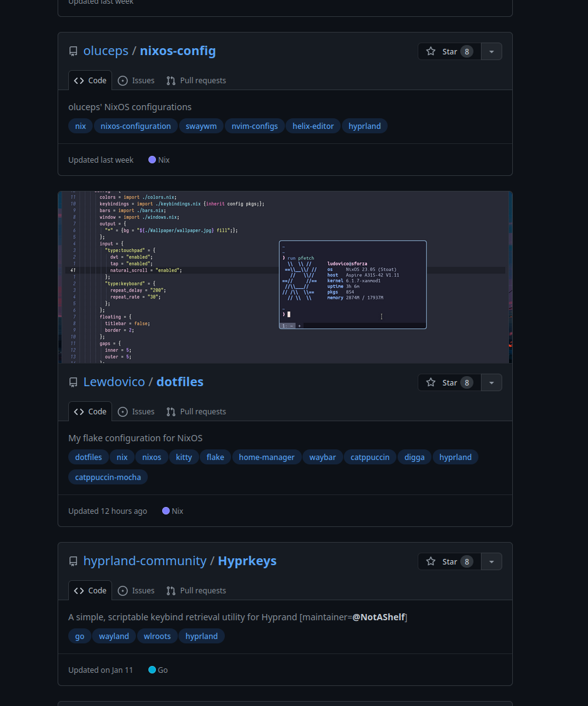The image size is (588, 706).
Task: Click the star outline icon on the Hyprkeys Star button
Action: point(431,561)
